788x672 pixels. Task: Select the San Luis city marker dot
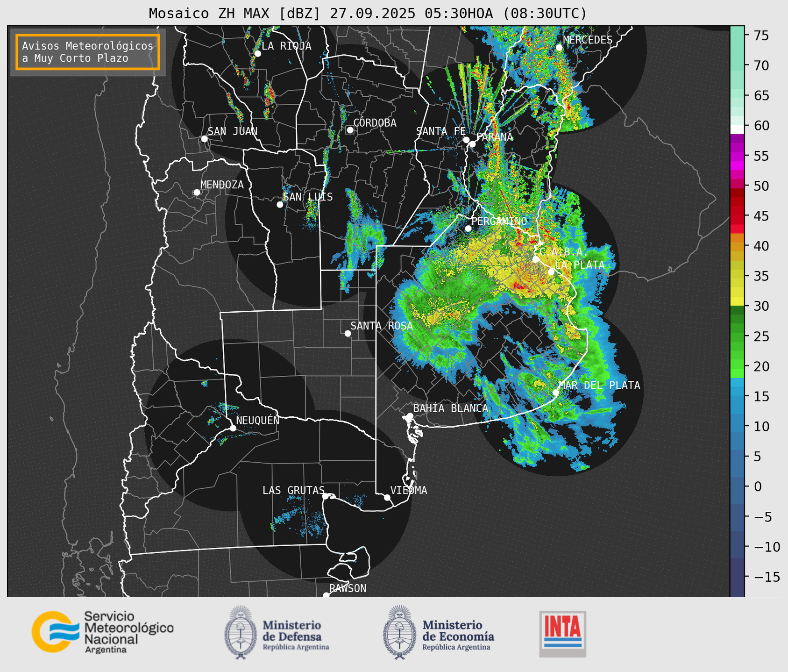coord(280,205)
